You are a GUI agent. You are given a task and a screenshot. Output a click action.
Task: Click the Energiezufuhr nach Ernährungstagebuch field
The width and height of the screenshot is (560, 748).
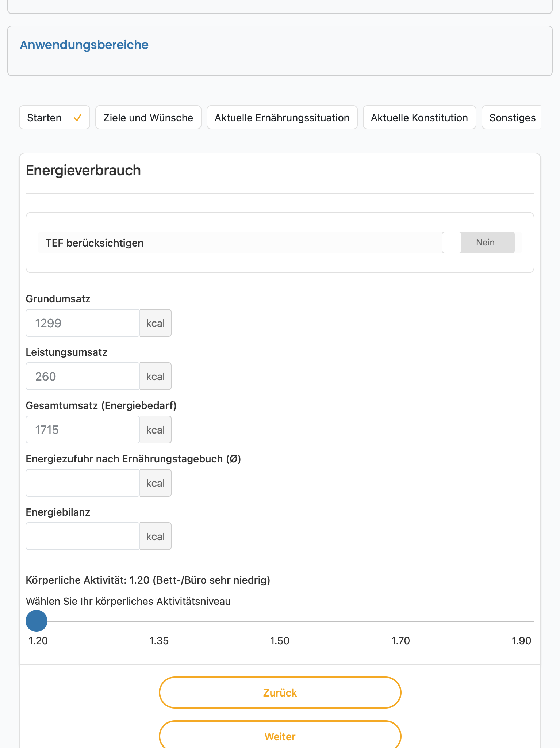tap(83, 483)
